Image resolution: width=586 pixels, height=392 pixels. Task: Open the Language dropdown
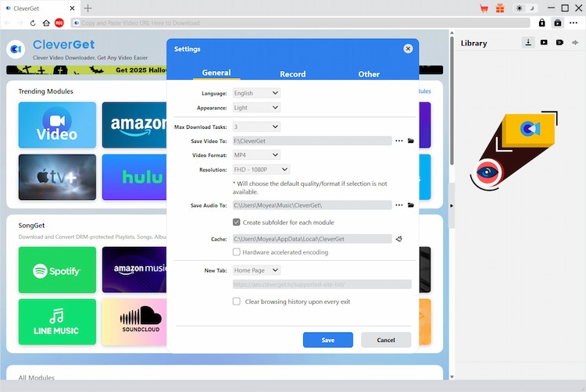pos(255,93)
